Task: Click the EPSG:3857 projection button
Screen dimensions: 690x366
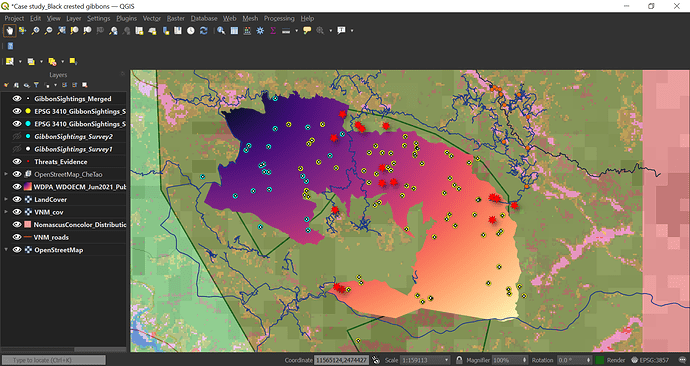Action: pos(656,360)
